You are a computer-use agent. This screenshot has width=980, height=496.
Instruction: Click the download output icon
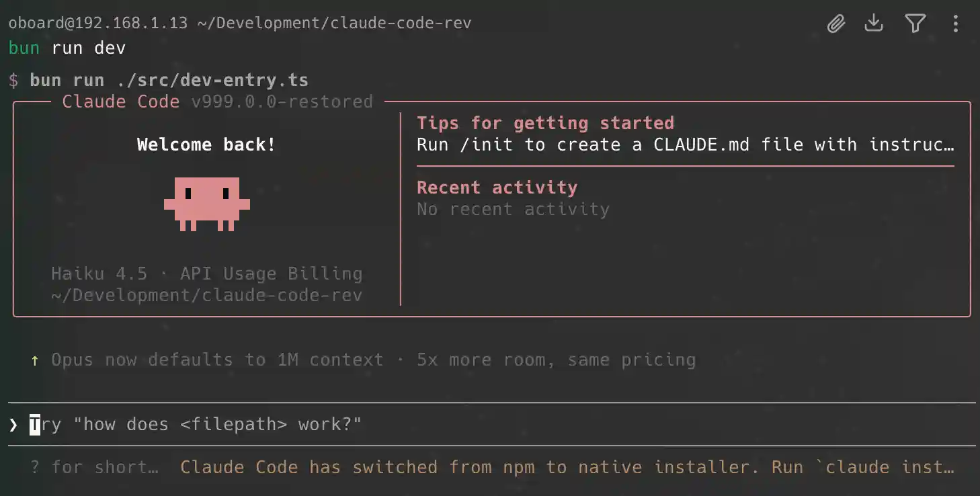click(x=874, y=24)
